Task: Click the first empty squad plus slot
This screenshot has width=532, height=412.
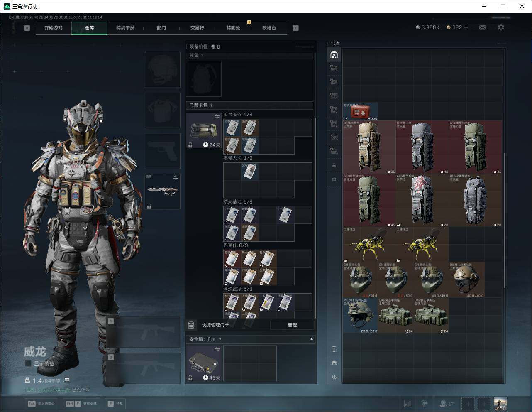Action: pos(468,403)
